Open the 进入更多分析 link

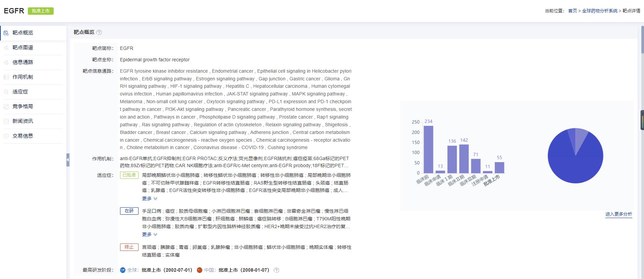tap(619, 214)
